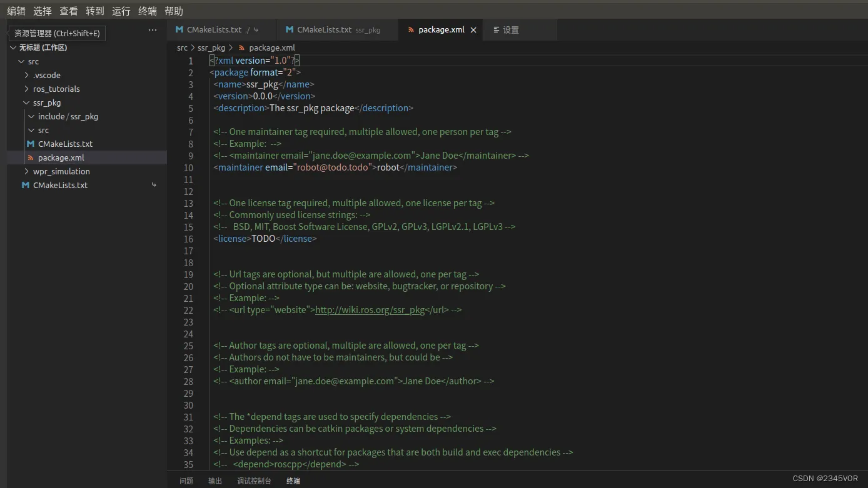Click the ssr_pkg breadcrumb segment

point(211,47)
